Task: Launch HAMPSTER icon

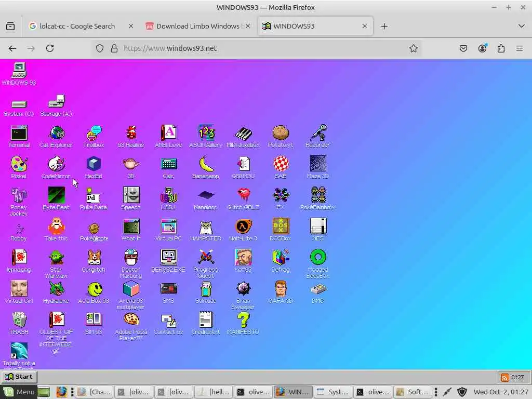Action: [x=206, y=230]
